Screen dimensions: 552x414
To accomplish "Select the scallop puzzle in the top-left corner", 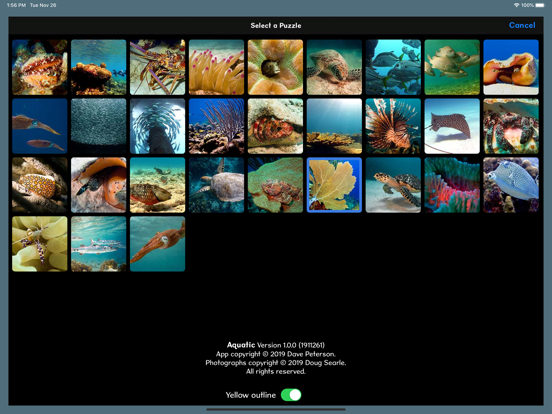I will click(x=40, y=67).
